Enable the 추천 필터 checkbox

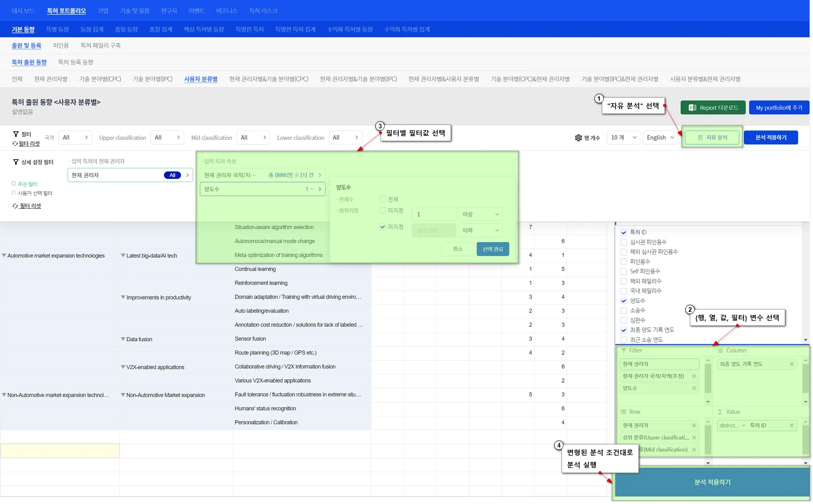coord(14,184)
